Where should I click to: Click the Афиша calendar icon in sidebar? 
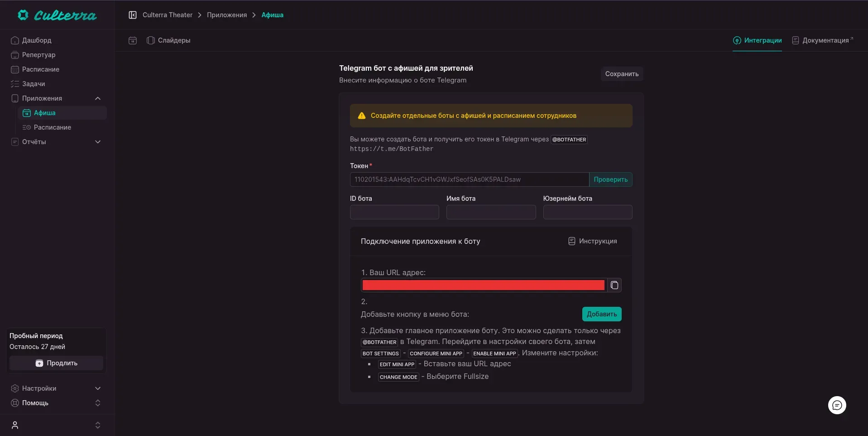[x=27, y=113]
